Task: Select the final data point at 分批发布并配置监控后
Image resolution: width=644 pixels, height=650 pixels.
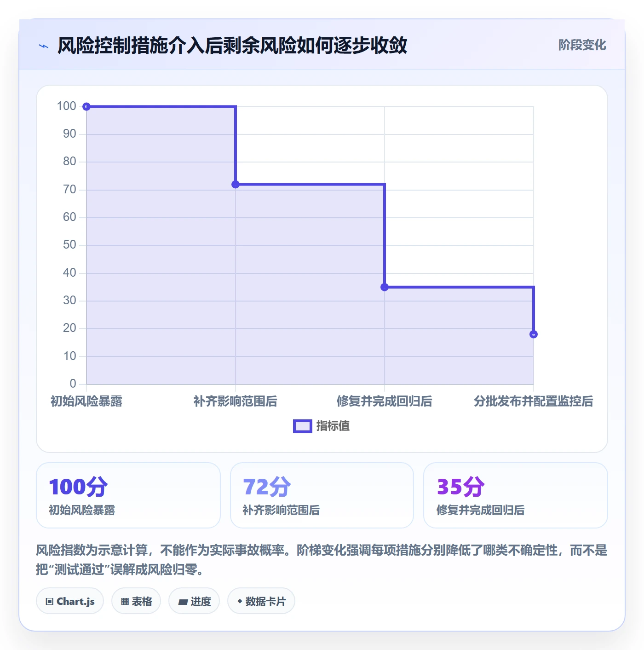Action: 534,334
